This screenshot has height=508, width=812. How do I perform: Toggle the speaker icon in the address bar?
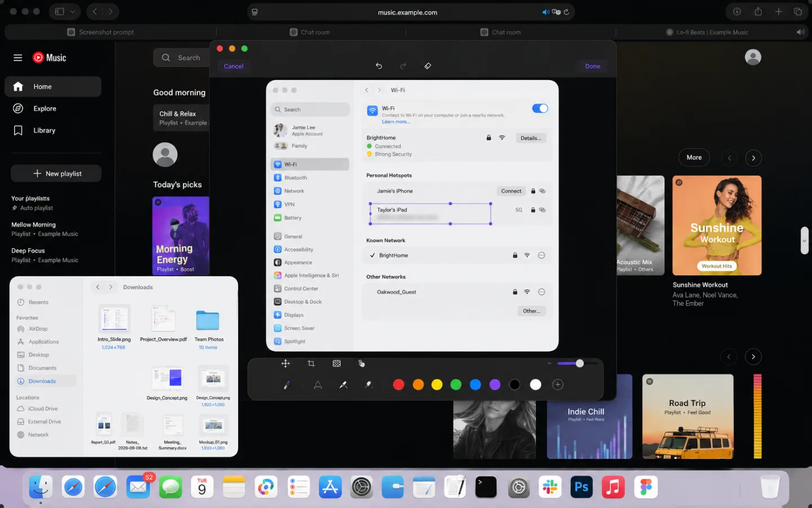pyautogui.click(x=545, y=12)
